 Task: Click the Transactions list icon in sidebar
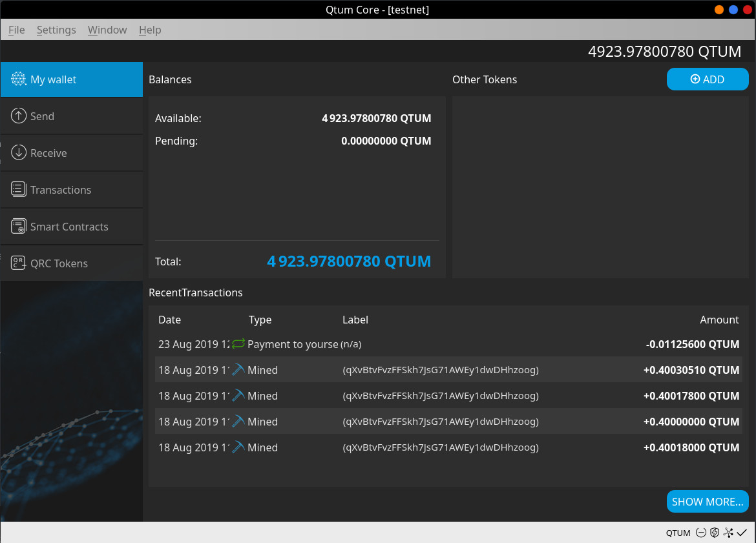(18, 189)
